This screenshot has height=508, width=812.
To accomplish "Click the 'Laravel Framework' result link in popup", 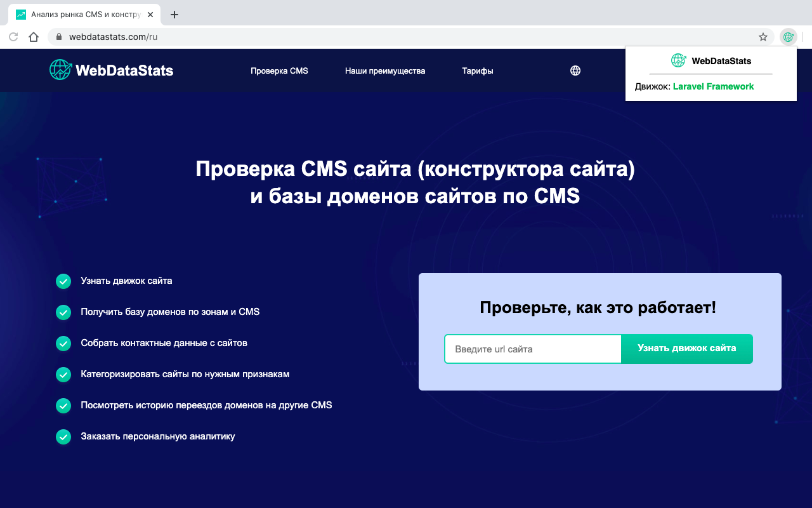I will click(x=713, y=86).
